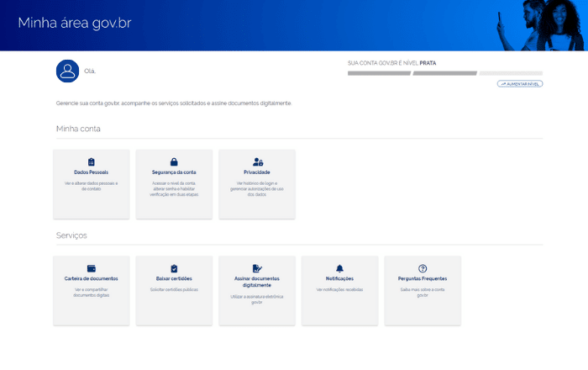
Task: Open Carteira de documentos title text
Action: [91, 278]
